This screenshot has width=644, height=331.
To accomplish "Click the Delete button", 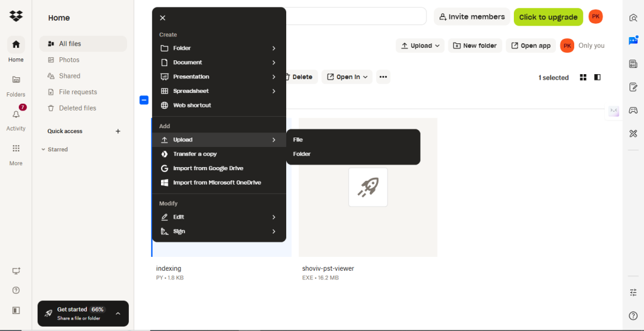I will [303, 77].
